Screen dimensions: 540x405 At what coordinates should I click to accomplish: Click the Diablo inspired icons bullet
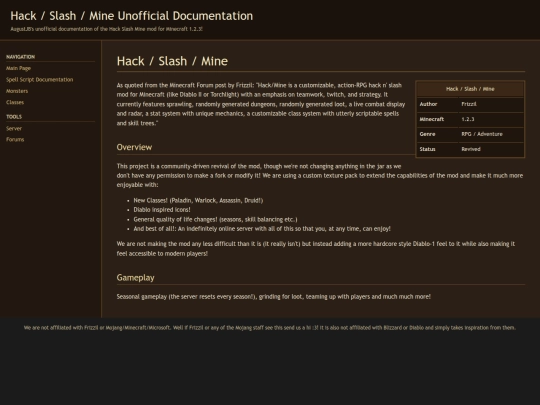(162, 210)
